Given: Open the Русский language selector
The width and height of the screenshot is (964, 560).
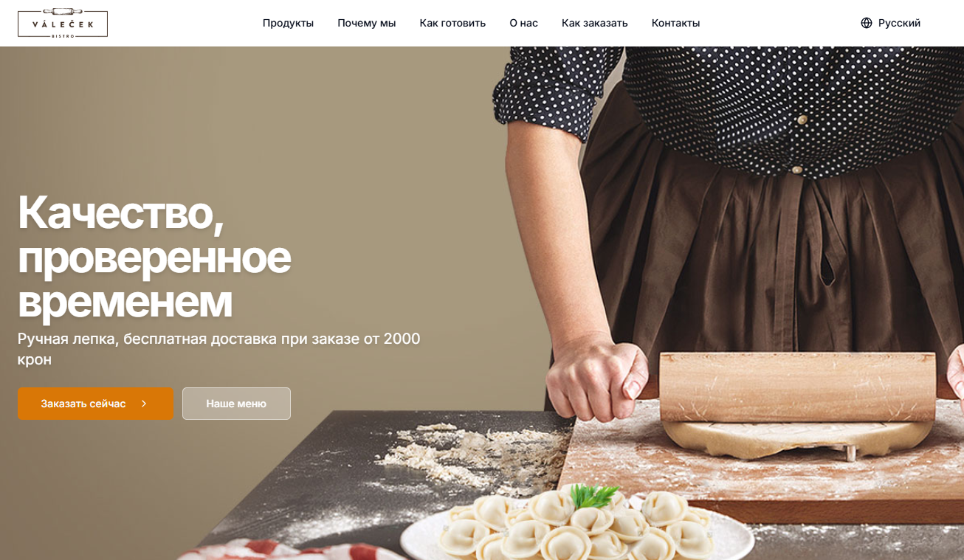Looking at the screenshot, I should [891, 23].
